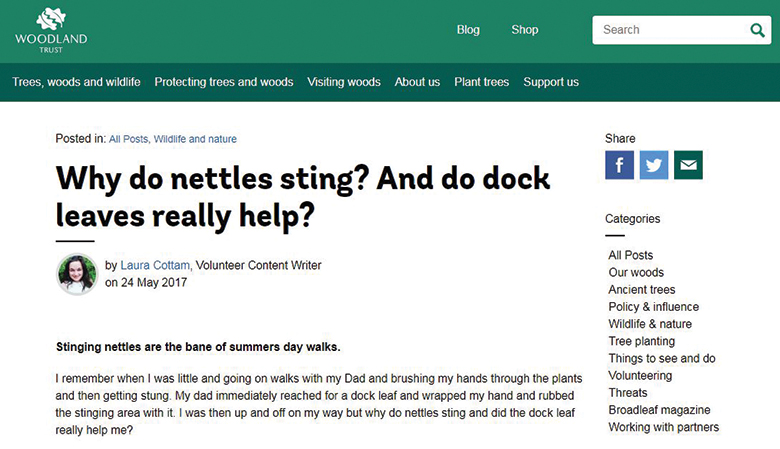
Task: Open Wildlife and nature breadcrumb link
Action: 195,139
